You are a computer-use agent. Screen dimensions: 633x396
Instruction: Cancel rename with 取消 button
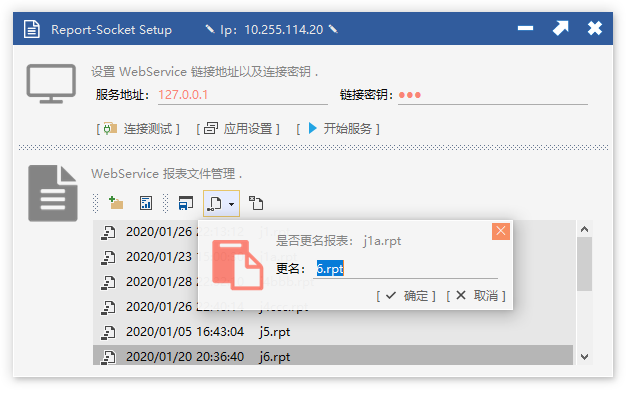tap(476, 296)
